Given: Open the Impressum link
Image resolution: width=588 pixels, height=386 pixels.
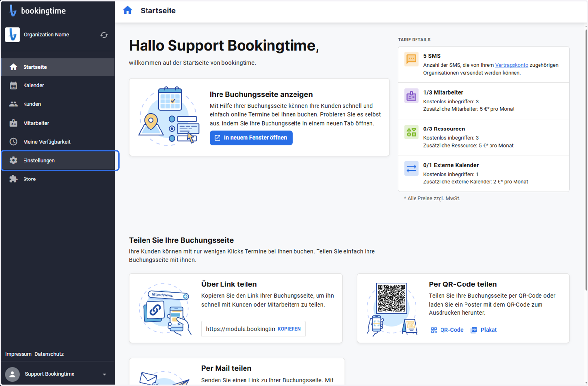Looking at the screenshot, I should tap(19, 354).
